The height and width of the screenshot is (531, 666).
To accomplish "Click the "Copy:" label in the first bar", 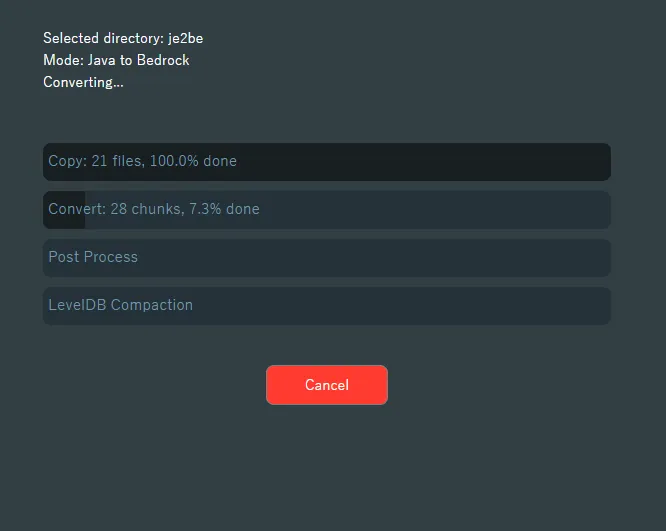I will [x=67, y=161].
